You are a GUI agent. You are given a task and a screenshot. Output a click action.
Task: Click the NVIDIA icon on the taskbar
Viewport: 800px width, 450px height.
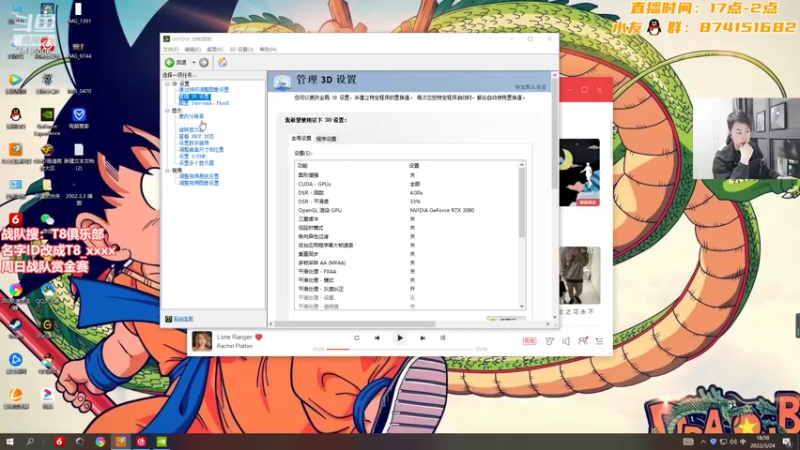162,441
